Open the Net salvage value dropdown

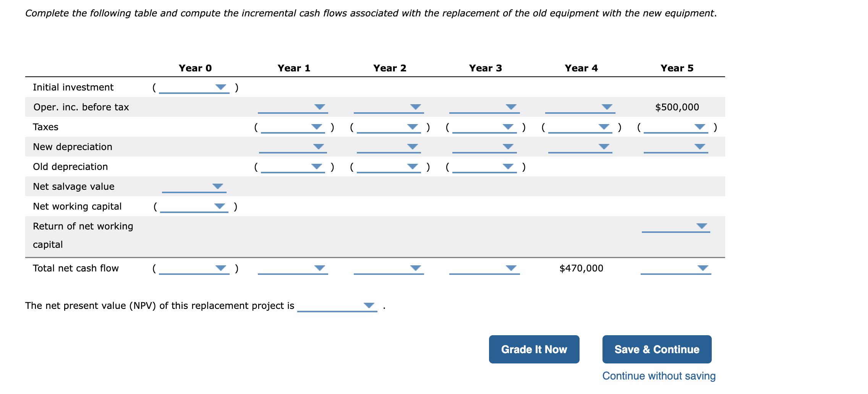click(217, 187)
